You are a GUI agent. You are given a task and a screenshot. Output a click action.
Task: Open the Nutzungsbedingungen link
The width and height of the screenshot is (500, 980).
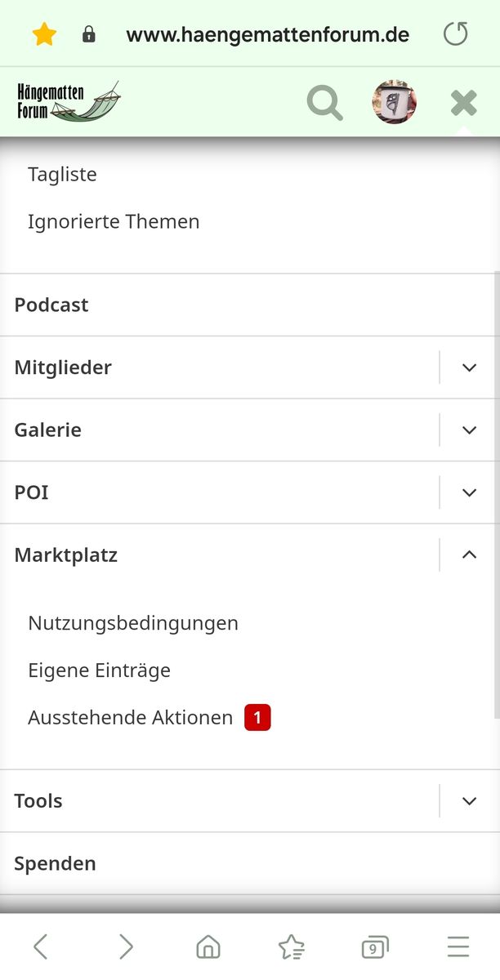[x=133, y=623]
